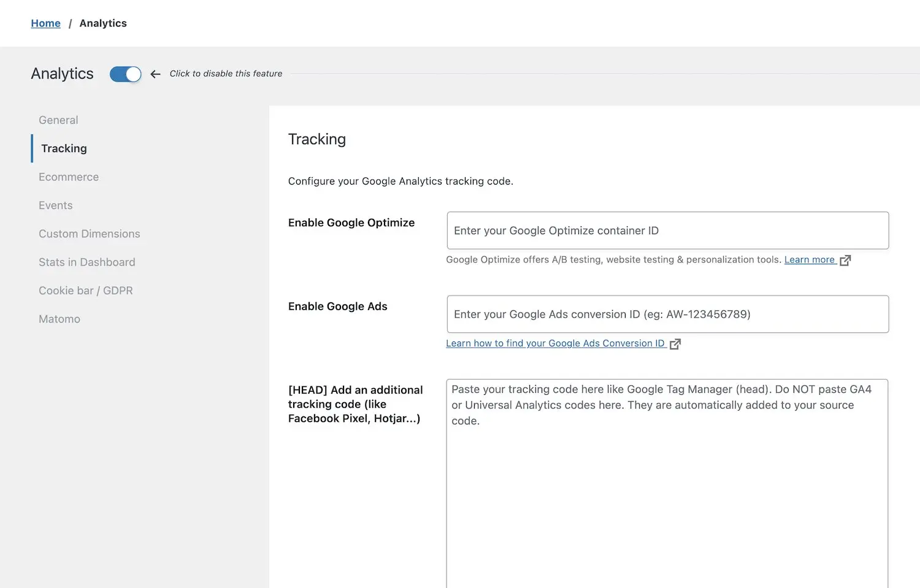
Task: Focus the Google Optimize container ID field
Action: (668, 231)
